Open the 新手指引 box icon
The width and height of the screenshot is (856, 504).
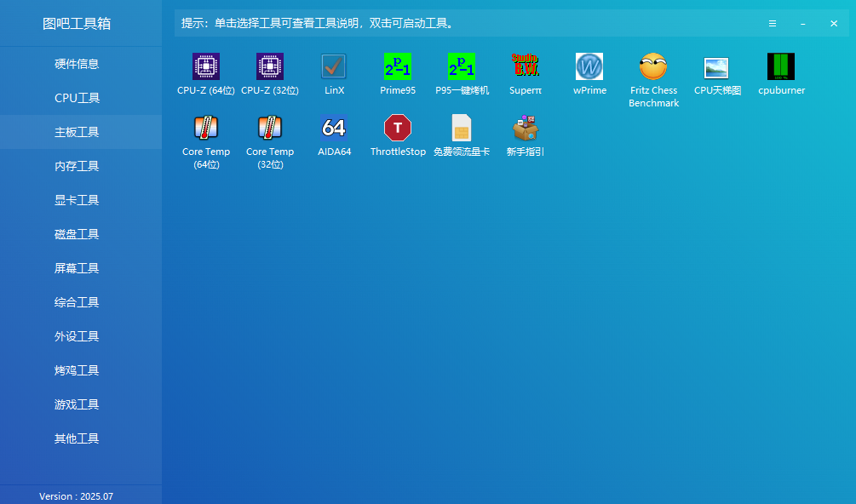coord(526,128)
